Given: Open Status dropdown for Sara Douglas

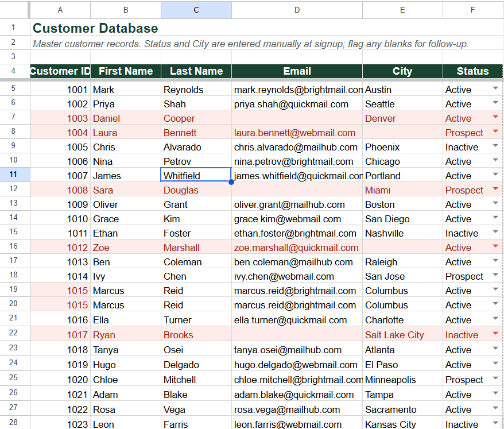Looking at the screenshot, I should (x=495, y=189).
